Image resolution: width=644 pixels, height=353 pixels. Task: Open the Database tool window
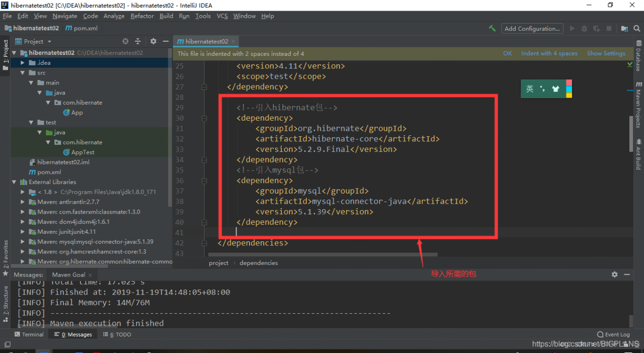pyautogui.click(x=638, y=56)
